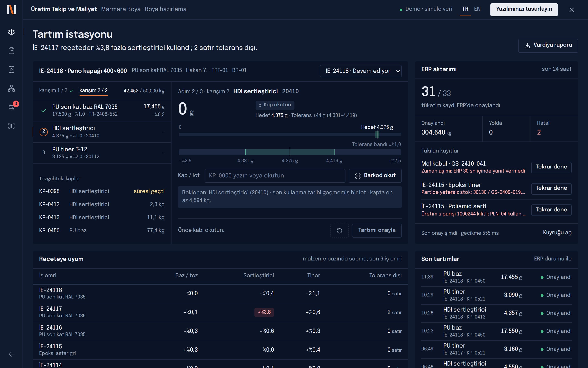Switch to karışım 1 / 2 tab

56,90
